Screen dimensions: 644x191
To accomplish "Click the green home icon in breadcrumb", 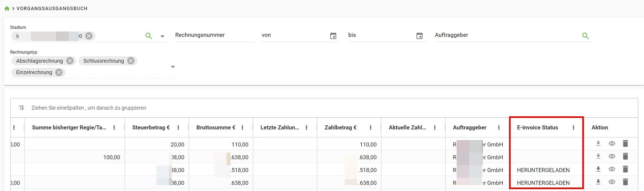I will click(x=7, y=8).
